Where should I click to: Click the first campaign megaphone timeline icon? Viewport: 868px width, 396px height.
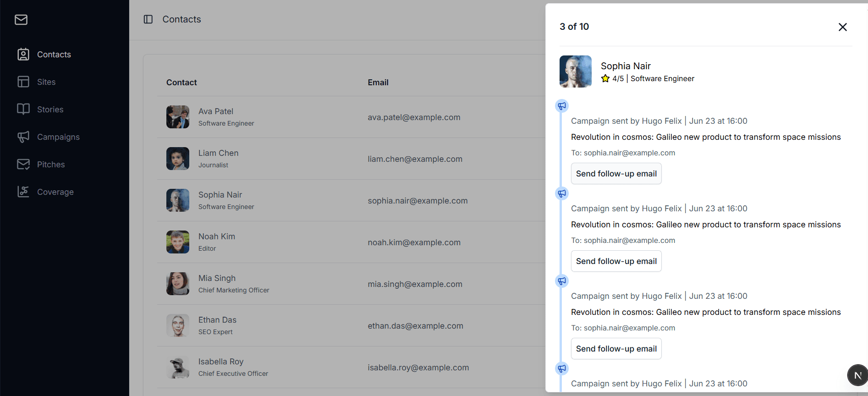pos(562,106)
